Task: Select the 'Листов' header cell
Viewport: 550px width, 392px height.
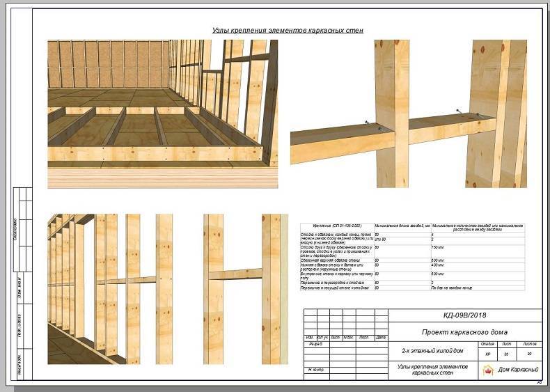Action: pyautogui.click(x=529, y=344)
